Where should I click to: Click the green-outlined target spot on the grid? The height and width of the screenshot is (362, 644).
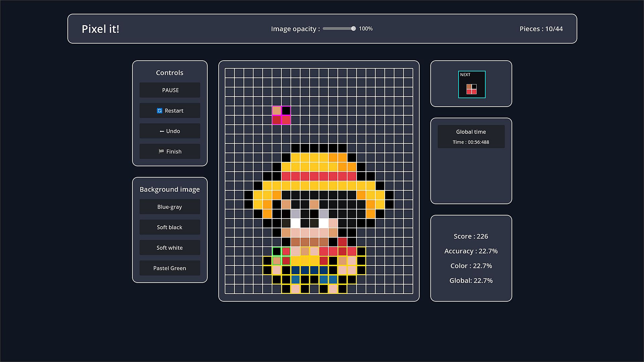(281, 256)
